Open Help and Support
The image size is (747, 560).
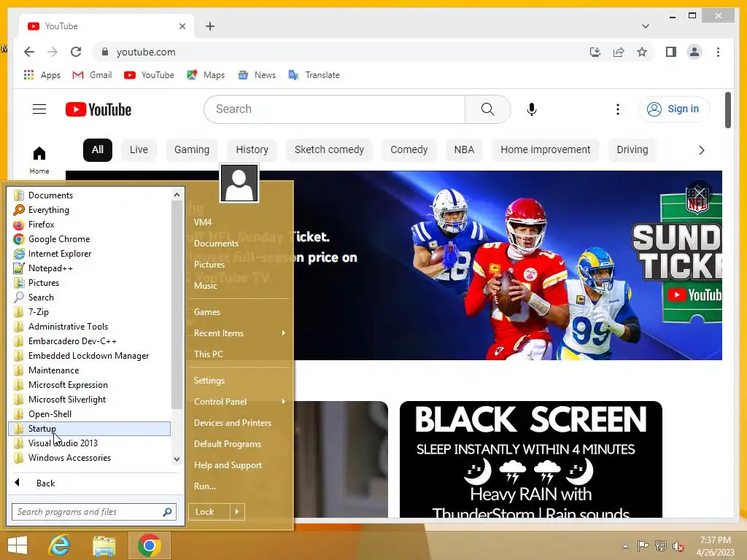pyautogui.click(x=228, y=465)
